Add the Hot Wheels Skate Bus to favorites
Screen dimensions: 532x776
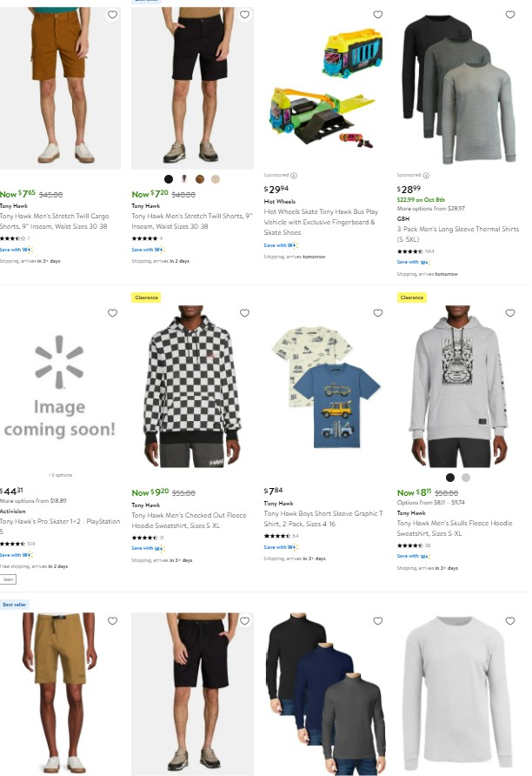(x=378, y=14)
